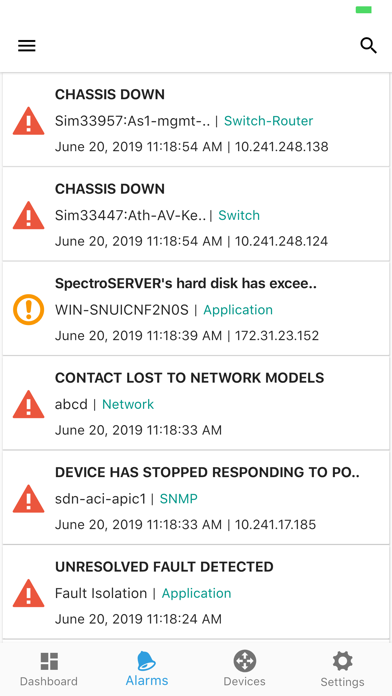Click critical alarm icon for Sim33957 chassis down
The image size is (392, 696).
coord(28,121)
